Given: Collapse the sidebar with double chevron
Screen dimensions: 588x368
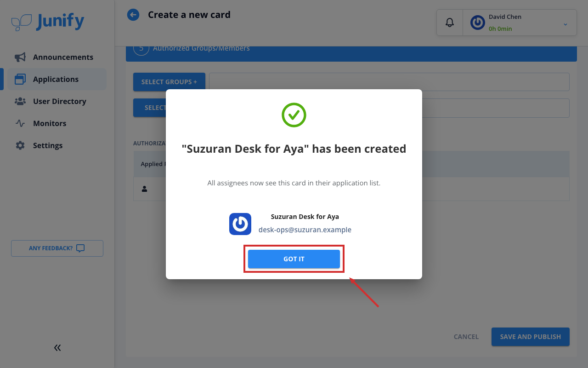Looking at the screenshot, I should click(57, 348).
